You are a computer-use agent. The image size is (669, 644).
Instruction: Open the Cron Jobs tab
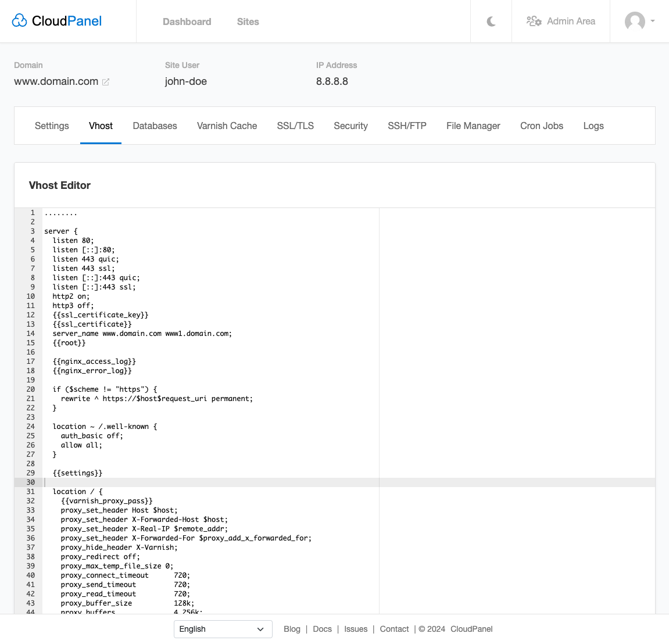(541, 126)
